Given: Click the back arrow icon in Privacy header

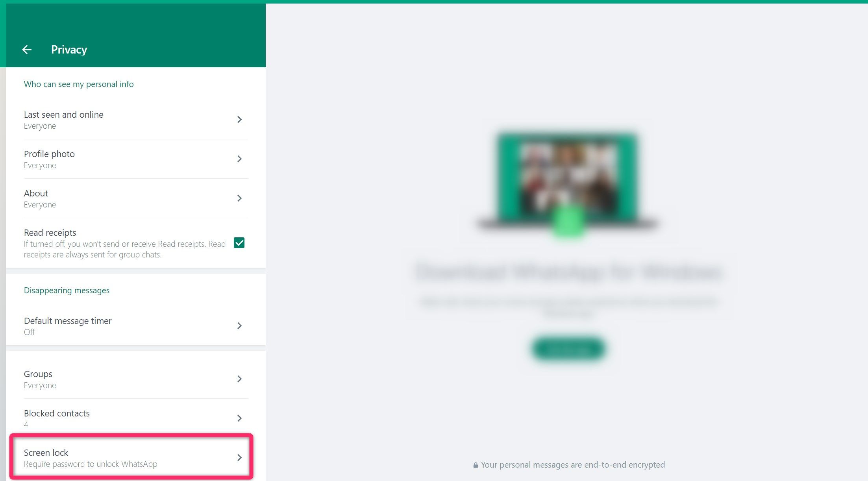Looking at the screenshot, I should pyautogui.click(x=27, y=48).
